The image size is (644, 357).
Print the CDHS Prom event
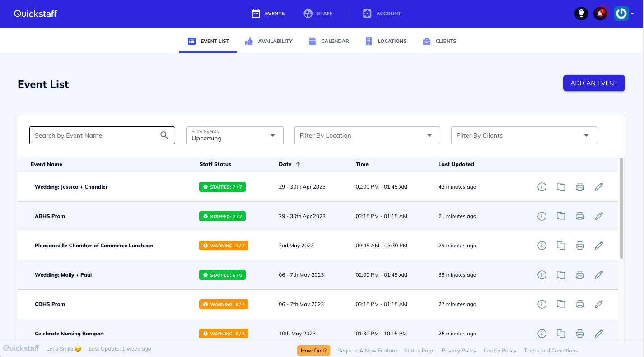click(580, 304)
